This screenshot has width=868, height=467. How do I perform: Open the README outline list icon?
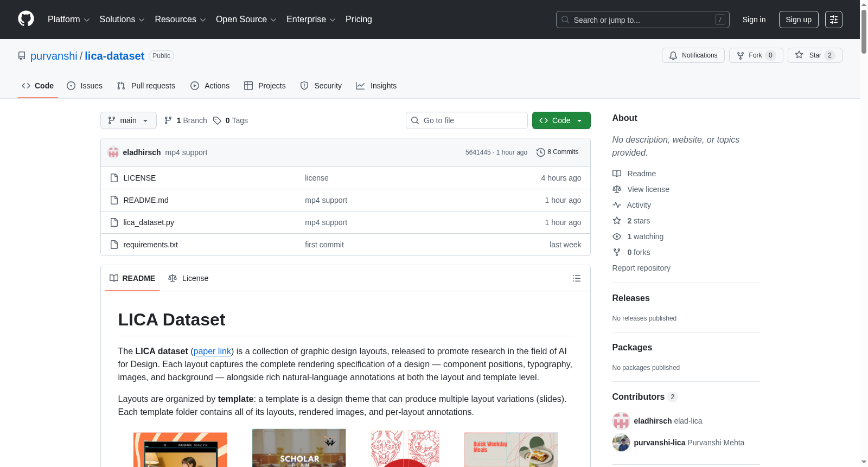point(576,278)
